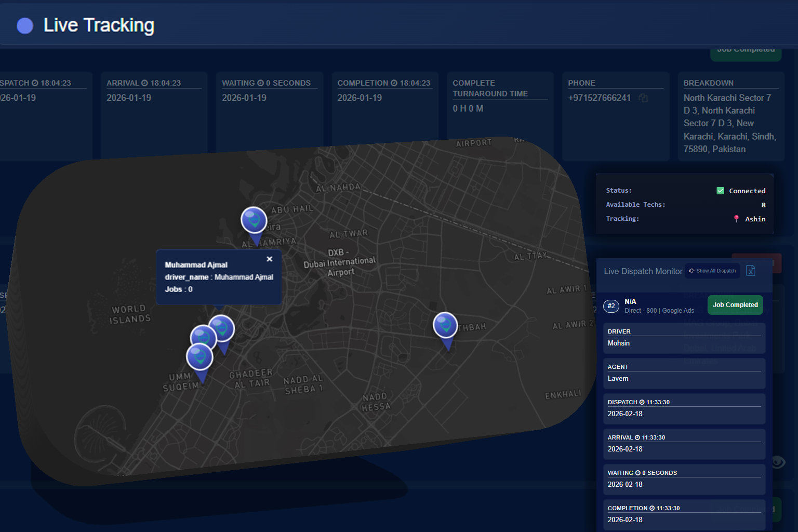
Task: Click the clock icon beside DISPATCH 11:33:30
Action: coord(643,402)
